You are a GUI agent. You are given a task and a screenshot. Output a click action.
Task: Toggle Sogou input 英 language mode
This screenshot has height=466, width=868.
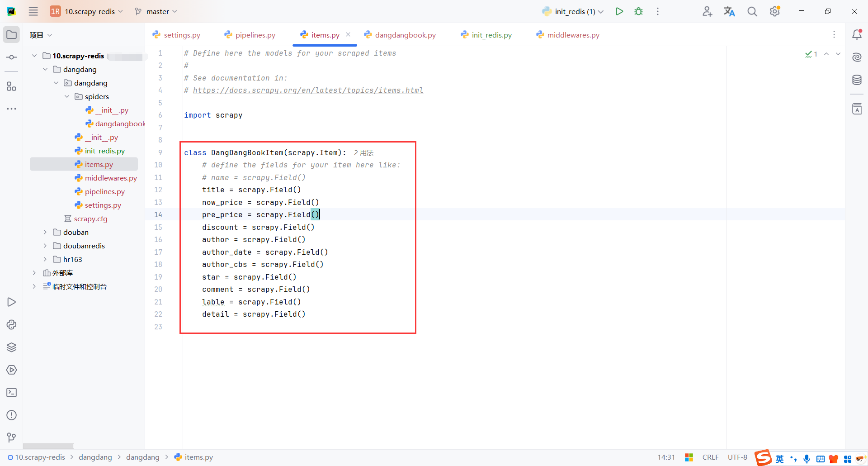[779, 459]
